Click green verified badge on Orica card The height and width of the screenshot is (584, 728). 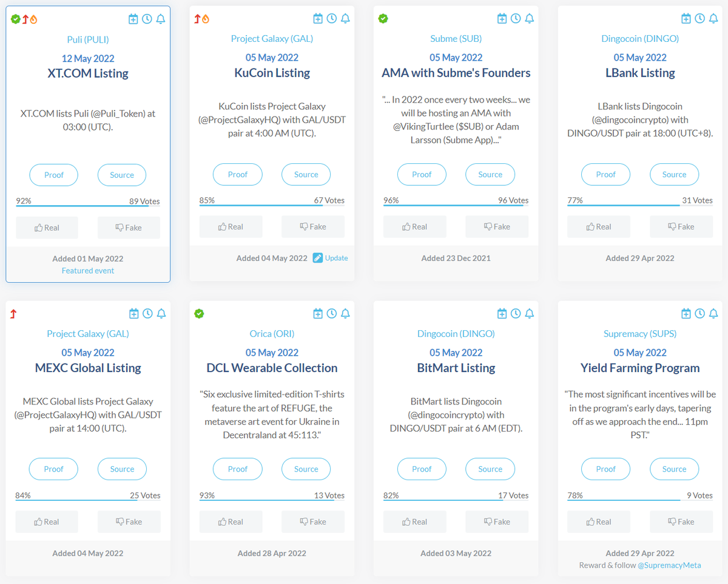(199, 314)
